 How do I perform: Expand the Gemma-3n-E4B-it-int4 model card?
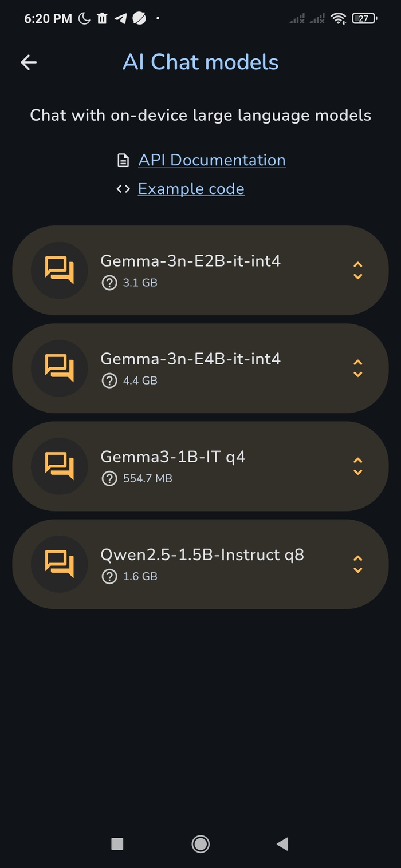(x=358, y=368)
